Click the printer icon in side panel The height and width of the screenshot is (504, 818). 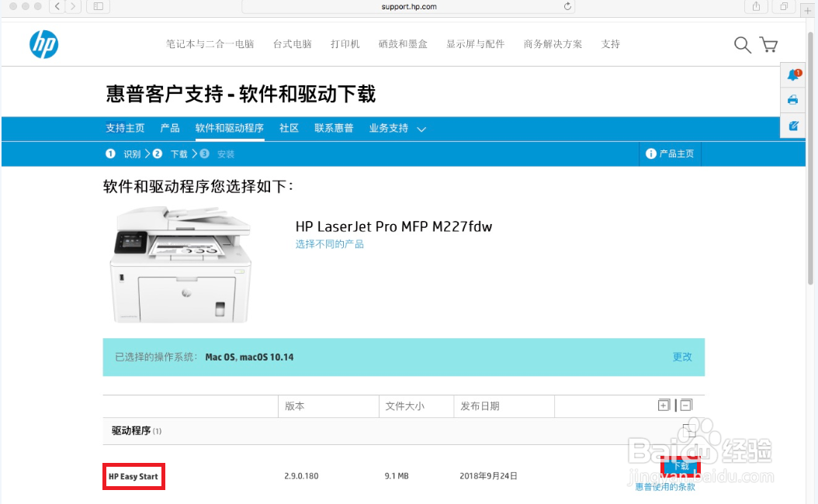pos(793,100)
